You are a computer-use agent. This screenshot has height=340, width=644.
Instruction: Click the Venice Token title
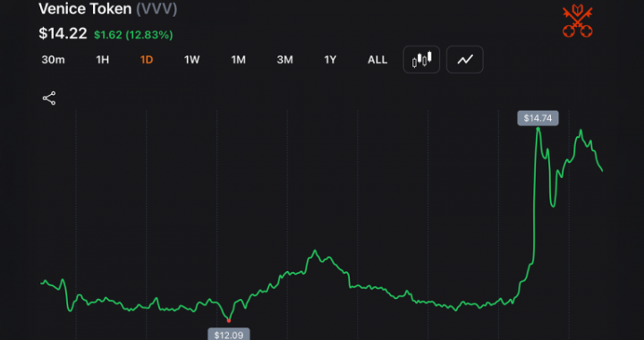coord(85,9)
